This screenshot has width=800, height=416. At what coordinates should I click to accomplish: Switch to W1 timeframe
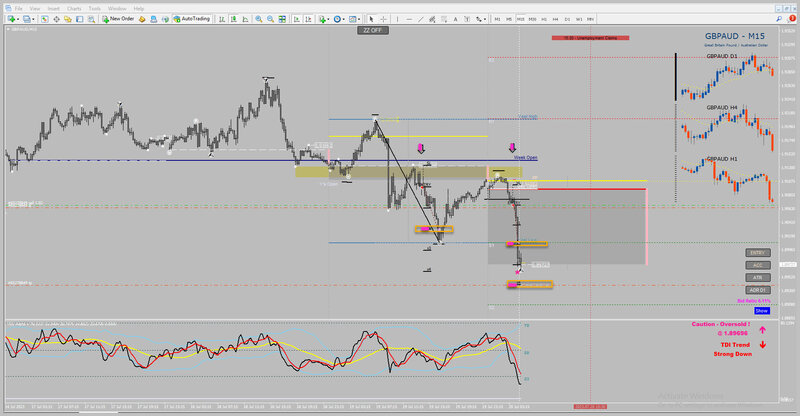pos(579,19)
